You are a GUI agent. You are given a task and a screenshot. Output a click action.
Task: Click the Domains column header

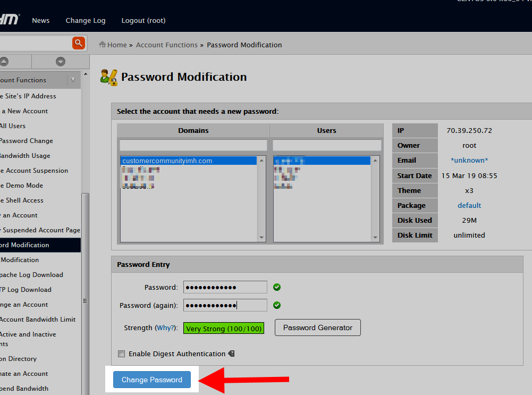(193, 130)
